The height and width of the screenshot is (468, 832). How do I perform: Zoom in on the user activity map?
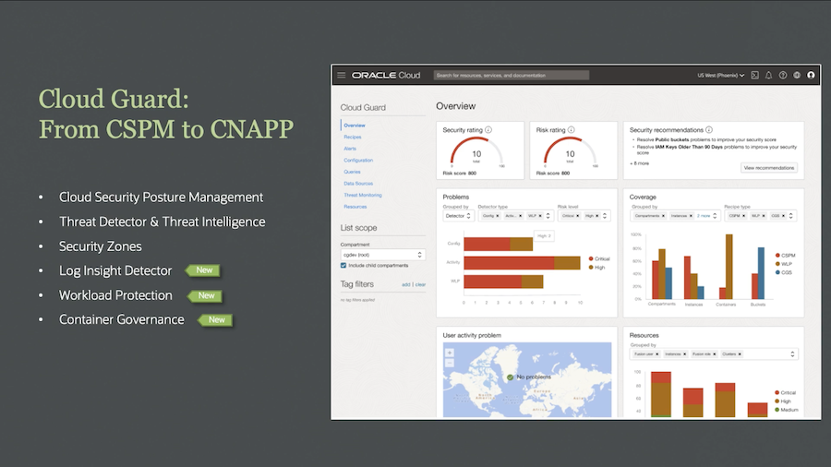(449, 353)
